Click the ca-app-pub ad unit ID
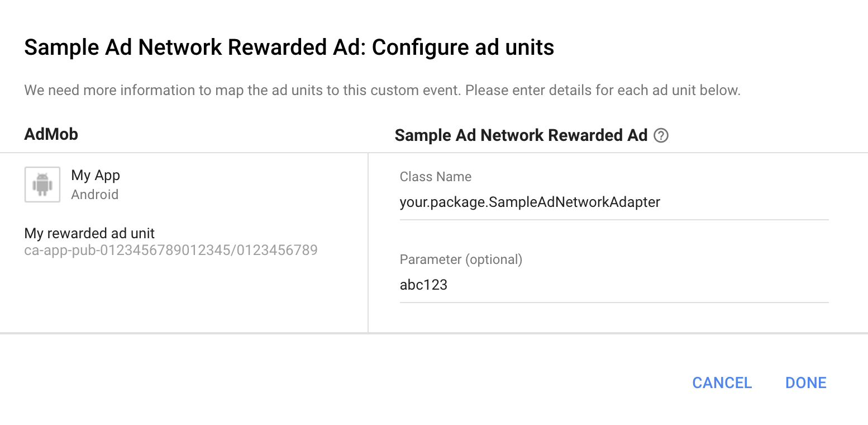 click(171, 250)
